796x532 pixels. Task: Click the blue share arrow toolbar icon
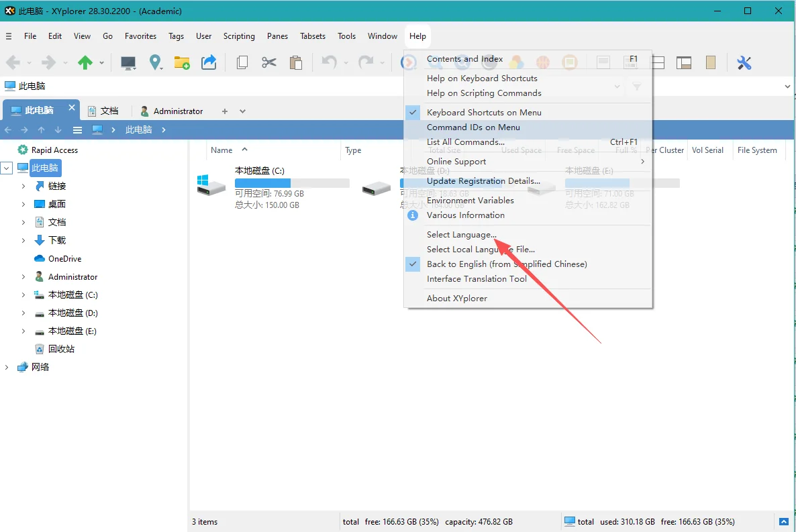click(x=209, y=62)
